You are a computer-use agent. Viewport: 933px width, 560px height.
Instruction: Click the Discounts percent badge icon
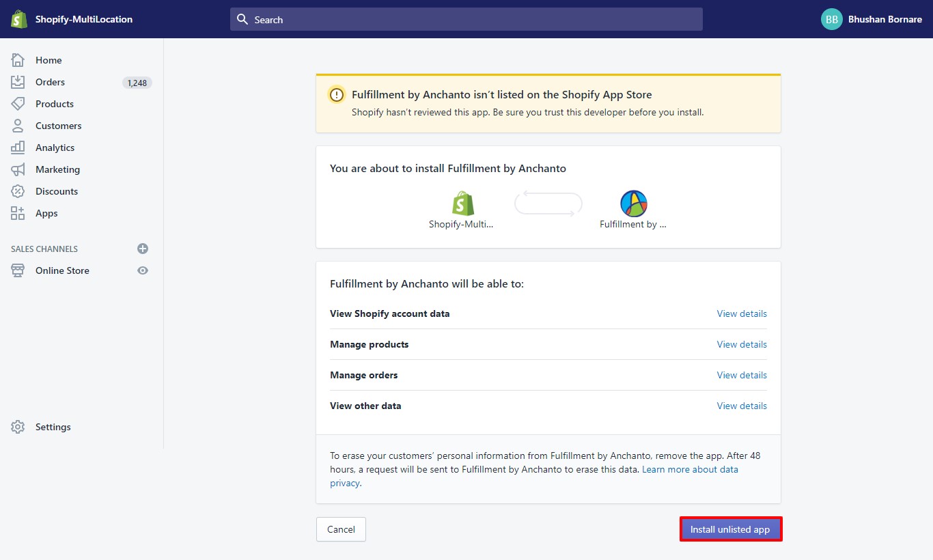[x=18, y=191]
